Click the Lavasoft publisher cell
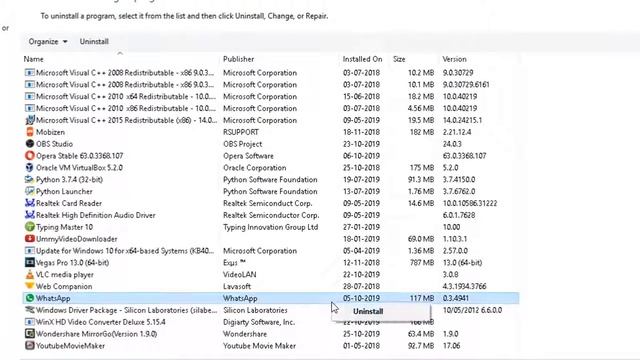Screen dimensions: 640x360 tap(237, 286)
